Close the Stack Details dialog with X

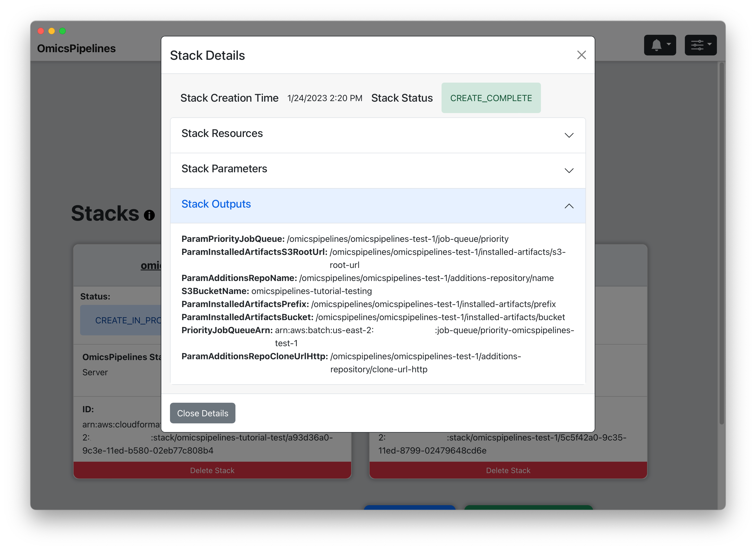pyautogui.click(x=581, y=55)
